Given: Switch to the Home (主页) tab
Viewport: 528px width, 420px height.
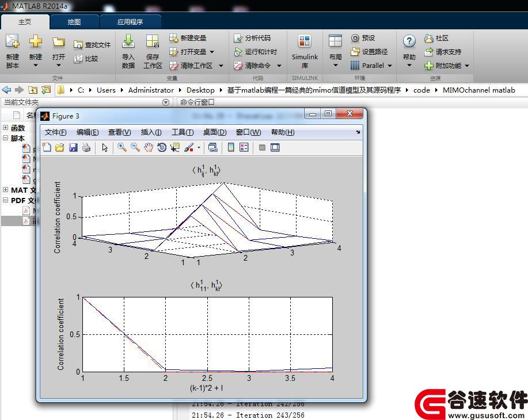Looking at the screenshot, I should click(25, 22).
